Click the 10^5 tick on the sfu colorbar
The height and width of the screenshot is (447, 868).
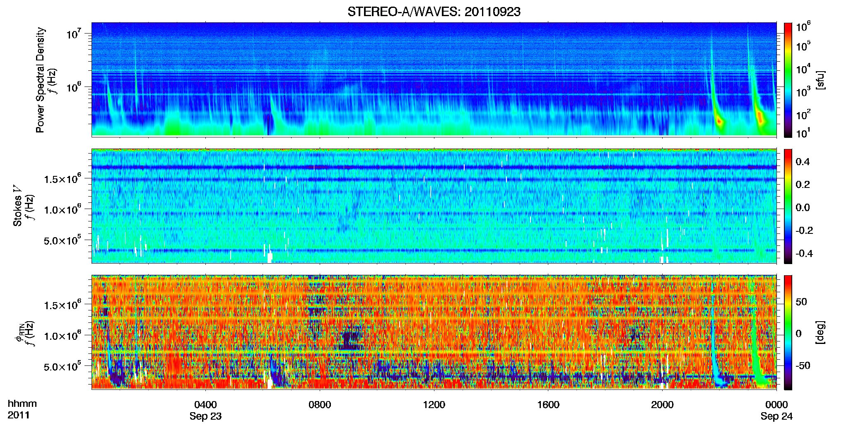(x=803, y=46)
